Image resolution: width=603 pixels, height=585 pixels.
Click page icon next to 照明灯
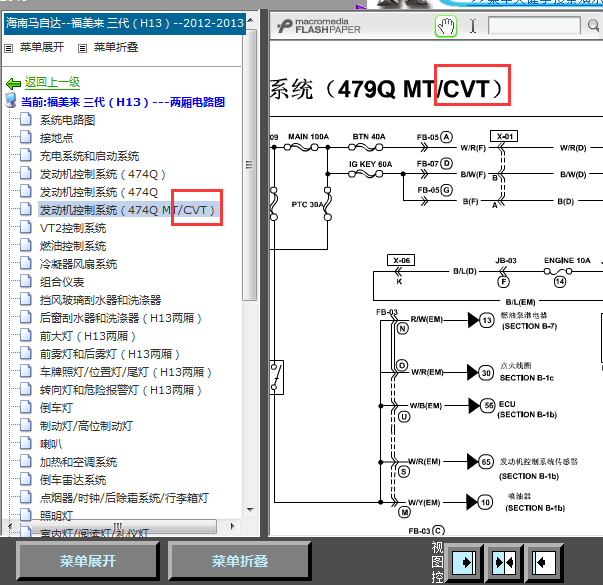coord(26,515)
